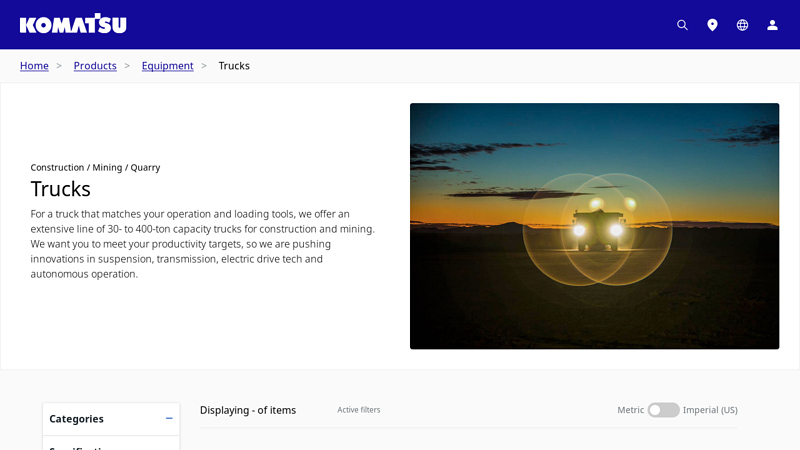This screenshot has height=450, width=800.
Task: Click the Trucks page heading
Action: 60,189
